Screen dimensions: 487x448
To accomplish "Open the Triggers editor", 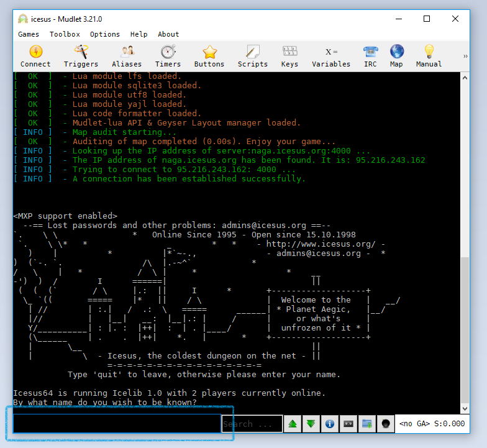I will 81,56.
